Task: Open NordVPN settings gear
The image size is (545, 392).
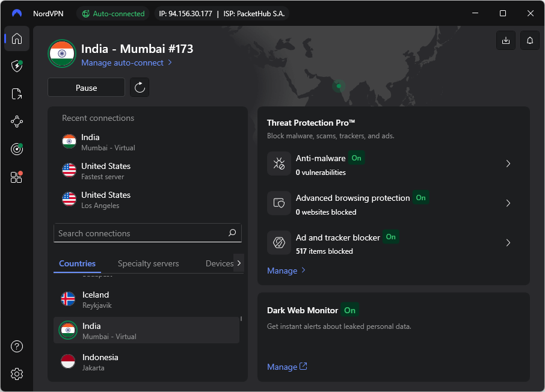Action: coord(16,374)
